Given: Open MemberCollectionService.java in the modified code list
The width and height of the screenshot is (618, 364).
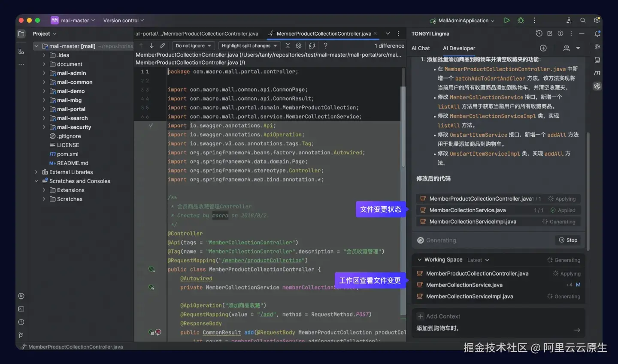Looking at the screenshot, I should pyautogui.click(x=498, y=210).
